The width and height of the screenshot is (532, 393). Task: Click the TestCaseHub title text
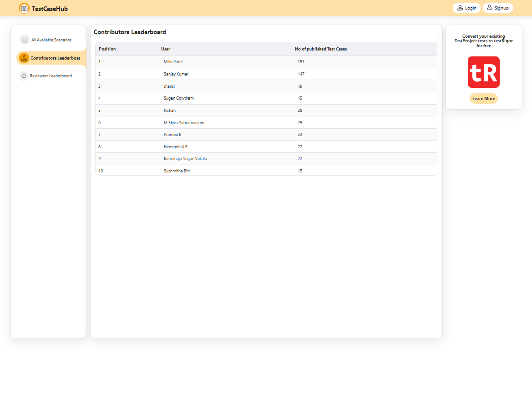tap(50, 9)
